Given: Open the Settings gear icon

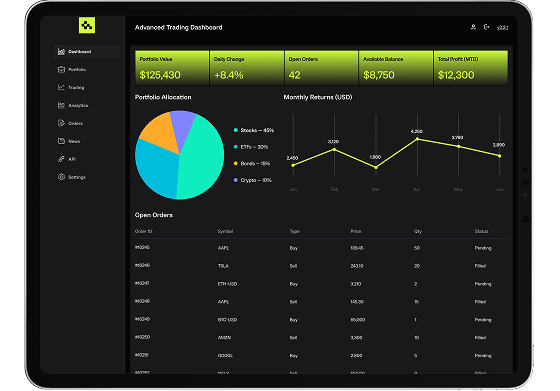Looking at the screenshot, I should point(61,177).
